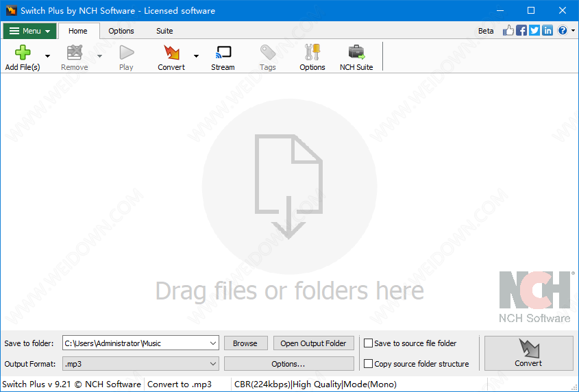
Task: Open the Save to folder dropdown list
Action: pos(213,343)
